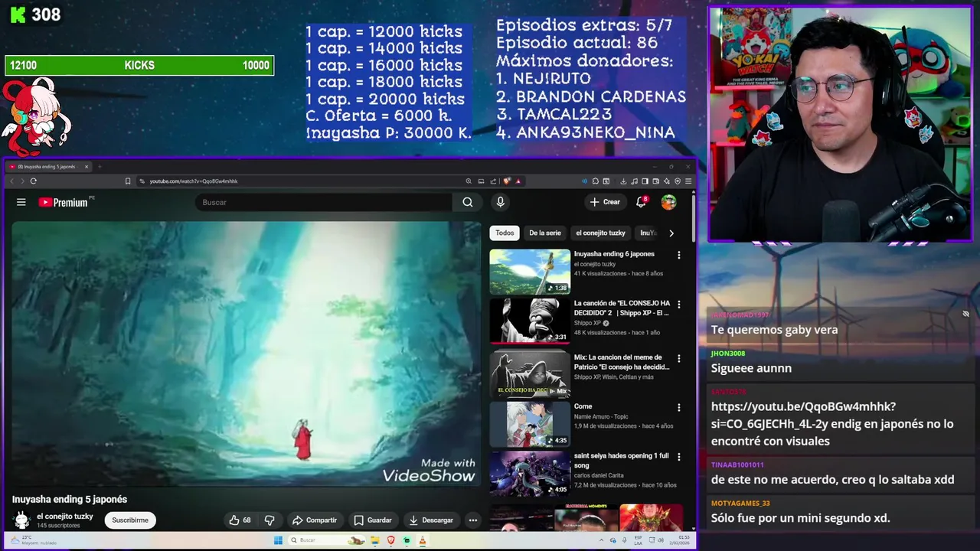
Task: Go back with the browser back arrow
Action: click(x=11, y=181)
